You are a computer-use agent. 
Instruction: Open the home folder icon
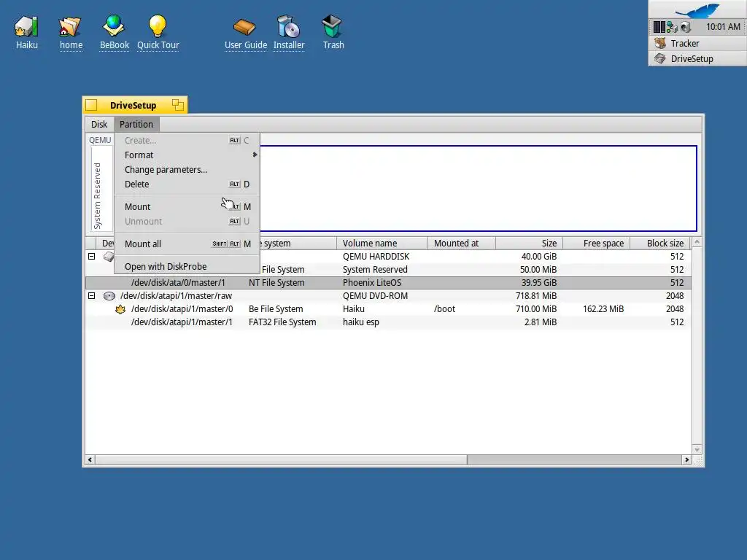pos(70,27)
